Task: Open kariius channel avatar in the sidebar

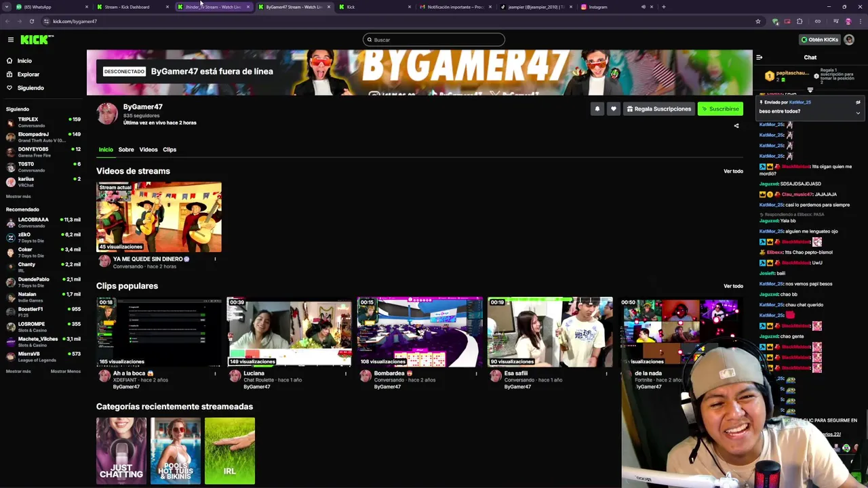Action: point(10,182)
